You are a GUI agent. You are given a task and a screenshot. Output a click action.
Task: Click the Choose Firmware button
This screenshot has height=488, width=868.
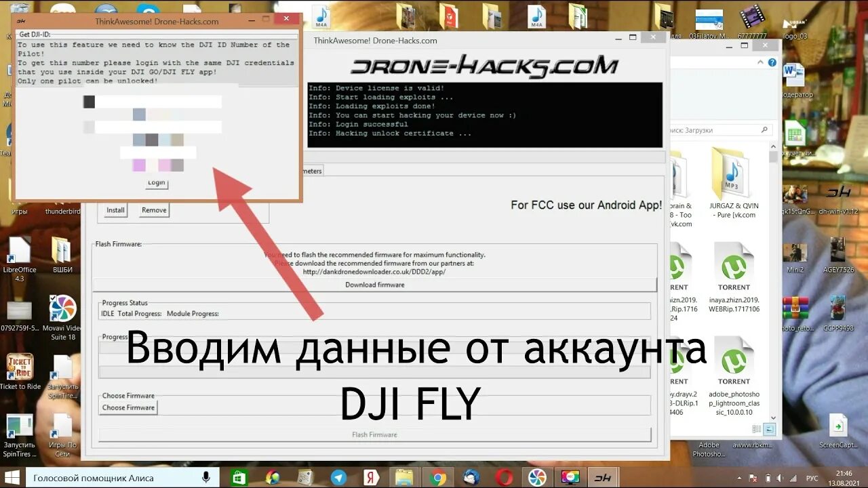128,407
